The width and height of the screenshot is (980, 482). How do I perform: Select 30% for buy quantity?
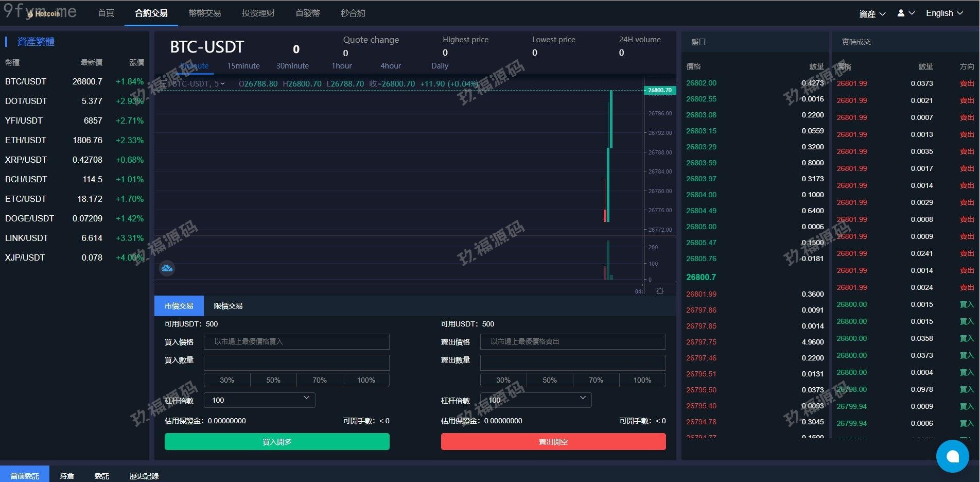click(x=227, y=380)
